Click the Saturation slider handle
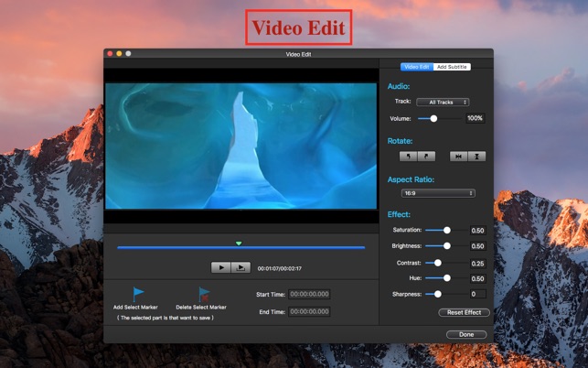588x368 pixels. 446,231
